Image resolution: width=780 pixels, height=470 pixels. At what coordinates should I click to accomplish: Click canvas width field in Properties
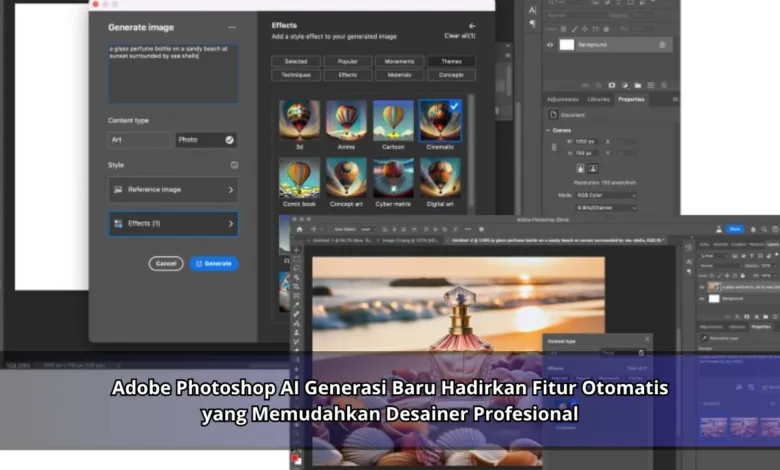pos(585,142)
